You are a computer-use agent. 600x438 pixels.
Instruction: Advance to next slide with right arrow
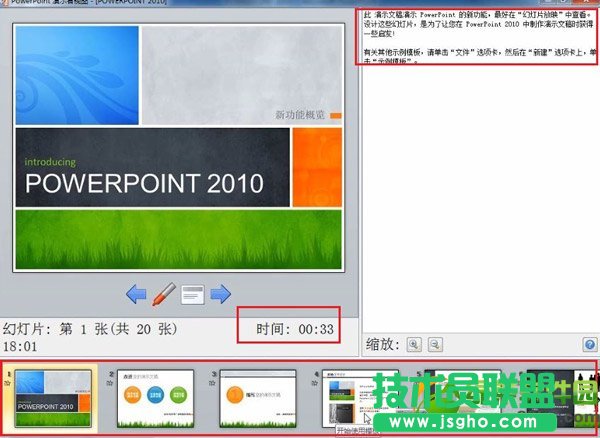(x=221, y=294)
